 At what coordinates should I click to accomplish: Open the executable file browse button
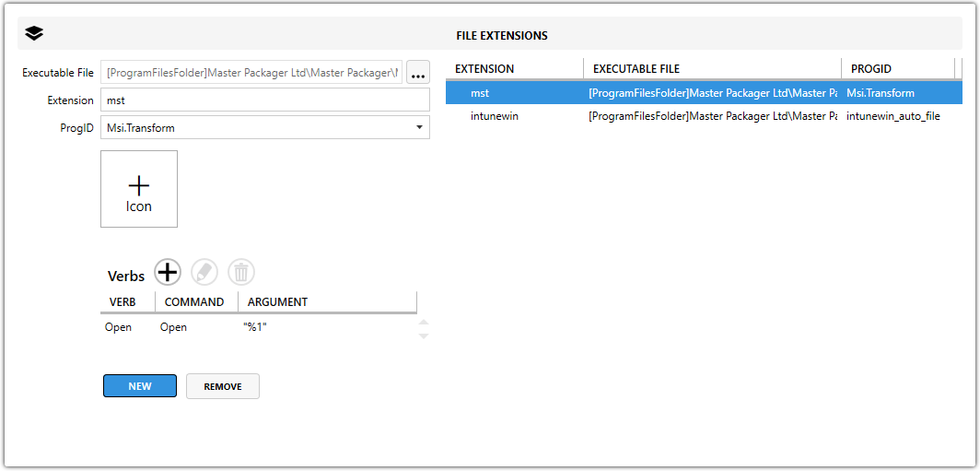[418, 73]
